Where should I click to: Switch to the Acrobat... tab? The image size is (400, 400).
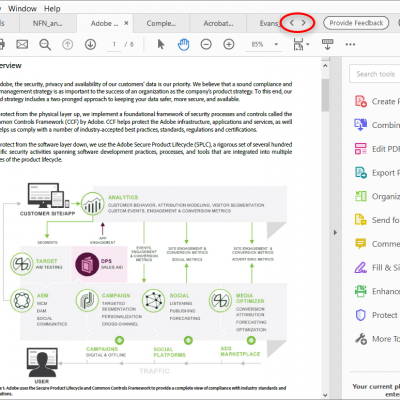tap(218, 23)
